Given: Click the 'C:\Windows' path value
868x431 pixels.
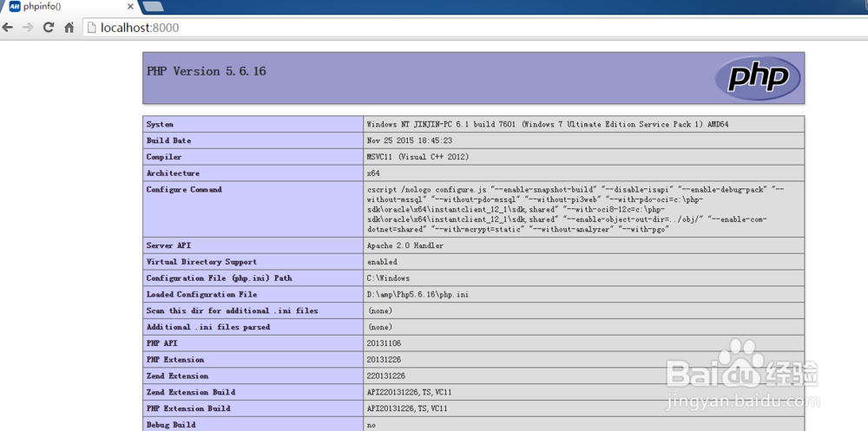Looking at the screenshot, I should point(389,278).
